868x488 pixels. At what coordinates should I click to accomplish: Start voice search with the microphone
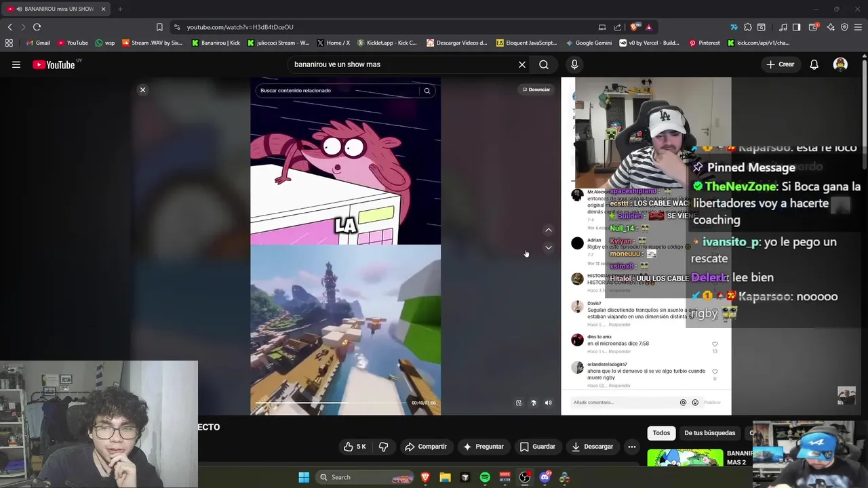pos(574,64)
